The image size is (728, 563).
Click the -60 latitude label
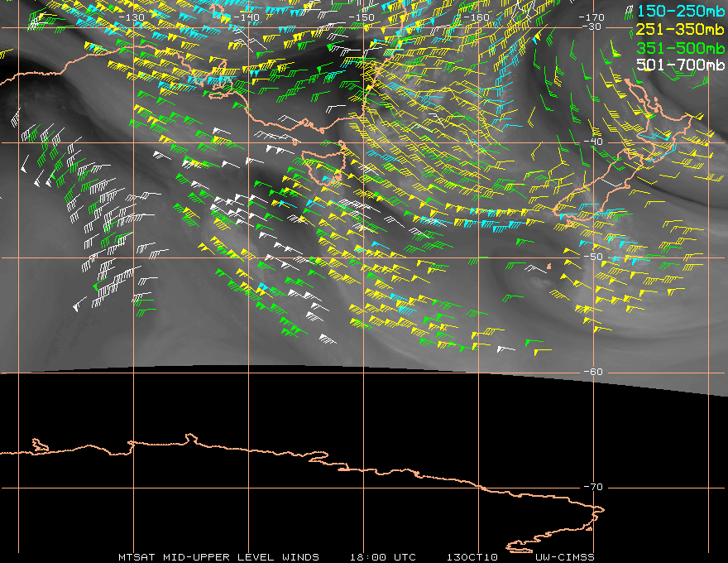[593, 372]
